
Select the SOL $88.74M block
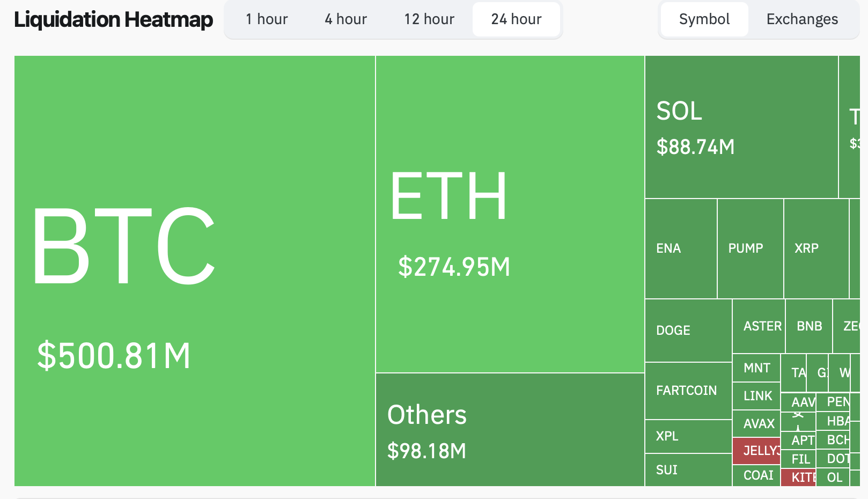(741, 127)
